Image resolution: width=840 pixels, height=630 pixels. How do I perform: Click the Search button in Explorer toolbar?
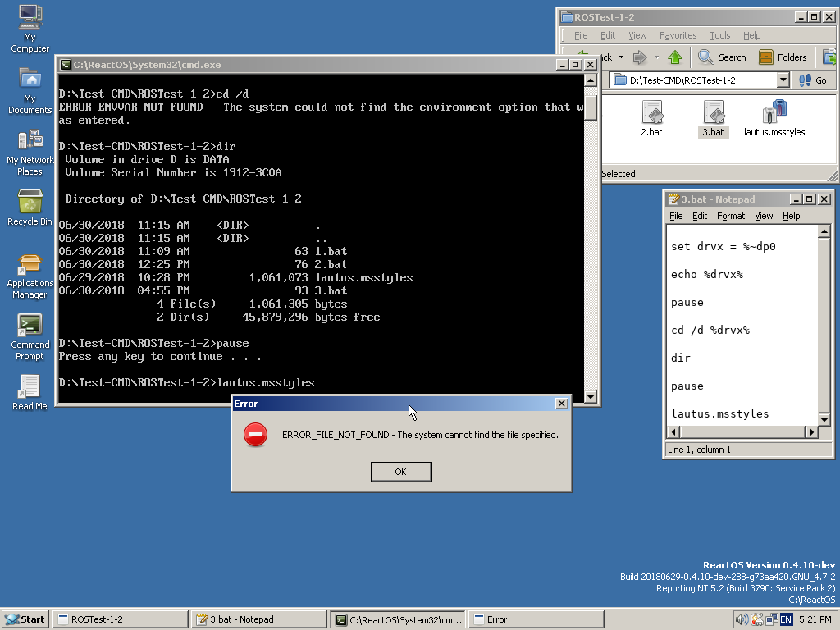point(723,57)
